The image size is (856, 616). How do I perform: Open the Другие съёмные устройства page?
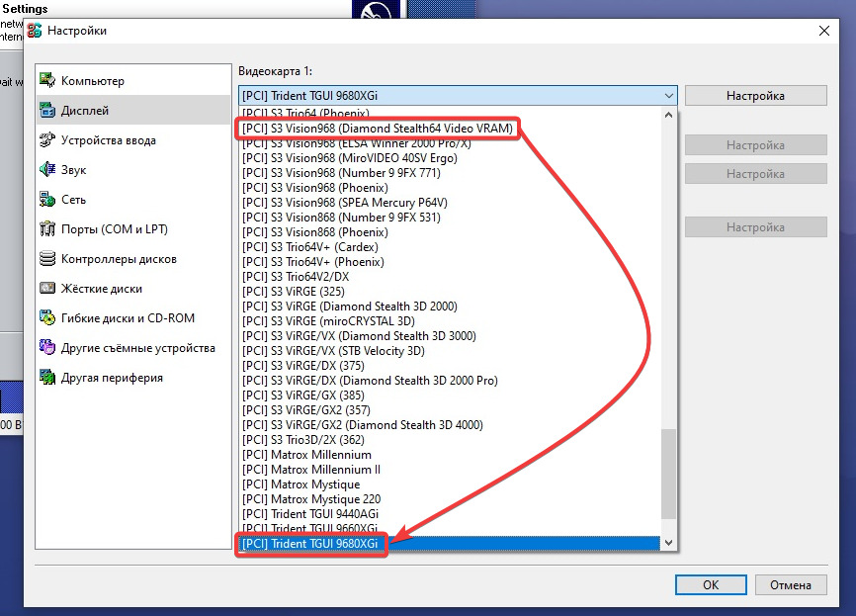tap(133, 347)
